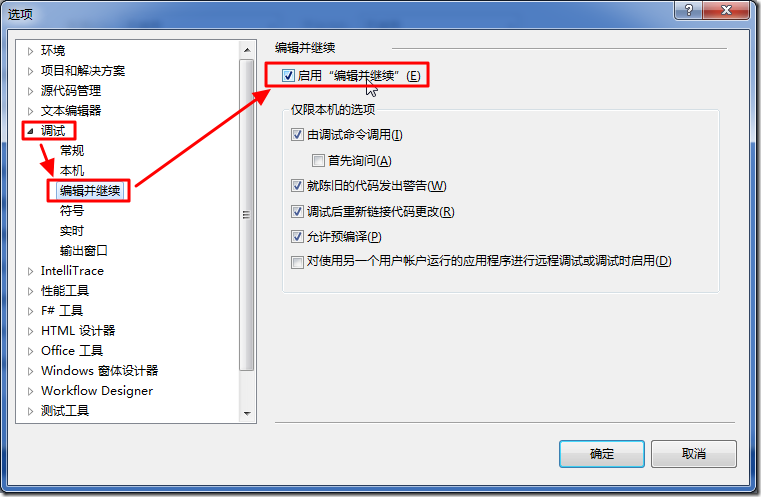Expand the 文本编辑器 node arrow

tap(30, 111)
